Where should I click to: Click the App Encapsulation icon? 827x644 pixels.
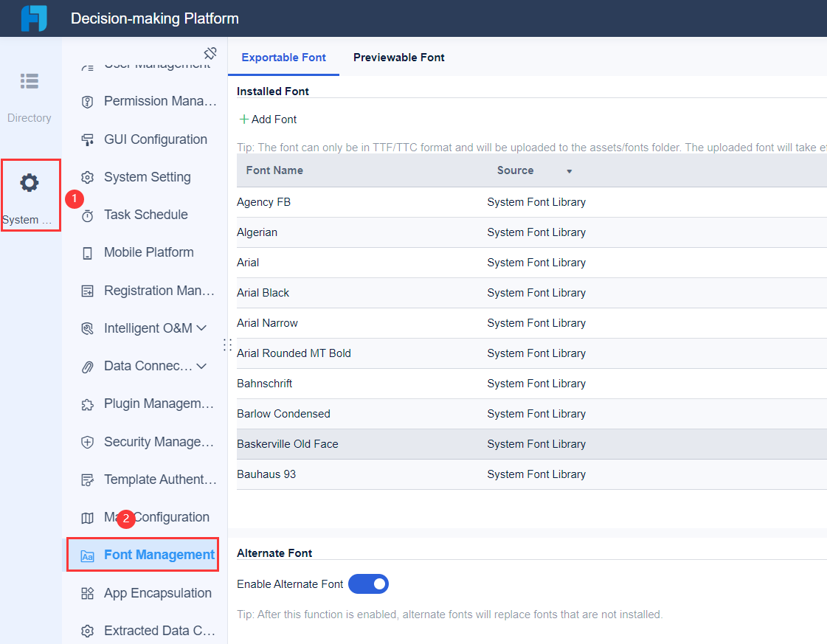(88, 593)
